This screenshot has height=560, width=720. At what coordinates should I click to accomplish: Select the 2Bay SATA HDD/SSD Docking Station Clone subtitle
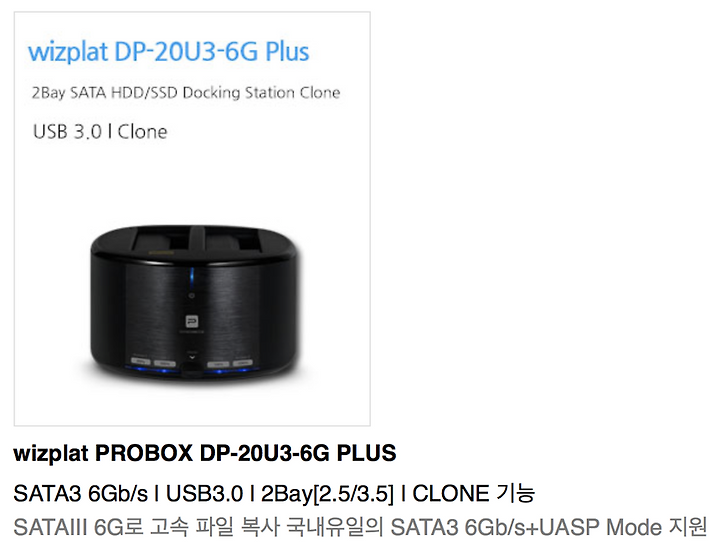pos(186,93)
